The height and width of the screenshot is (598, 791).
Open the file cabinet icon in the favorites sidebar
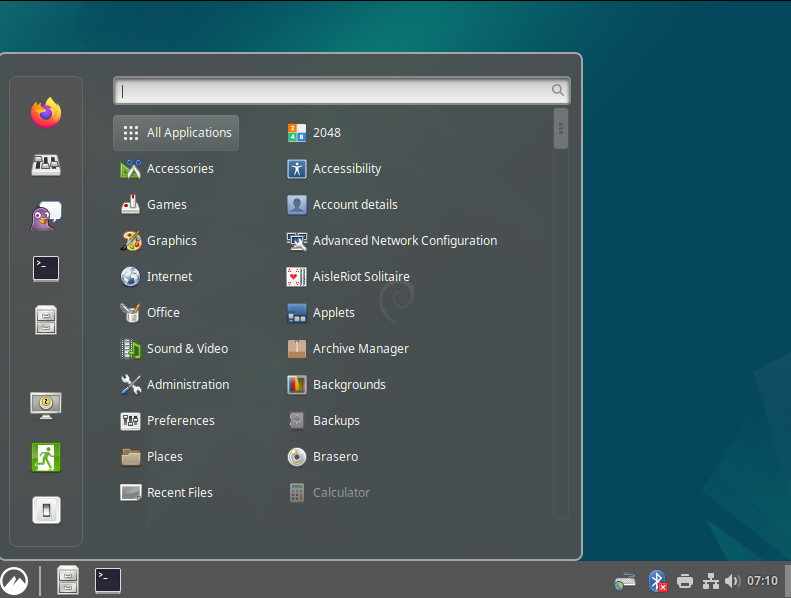(46, 320)
